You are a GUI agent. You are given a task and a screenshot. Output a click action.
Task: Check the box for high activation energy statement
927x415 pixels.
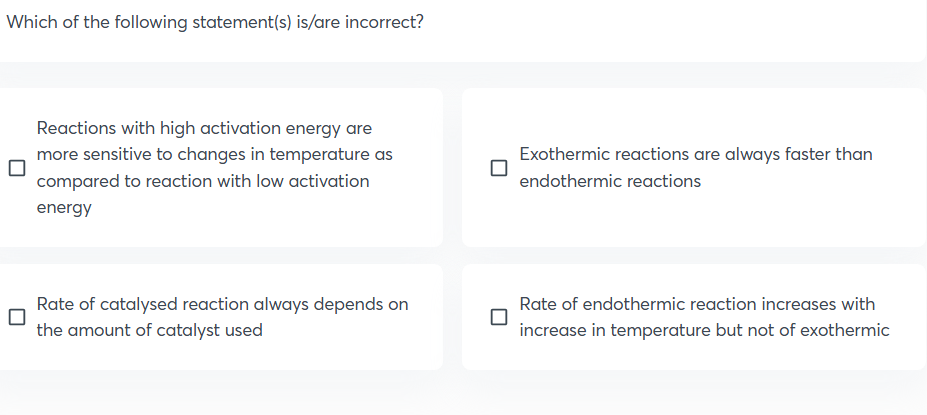(16, 168)
